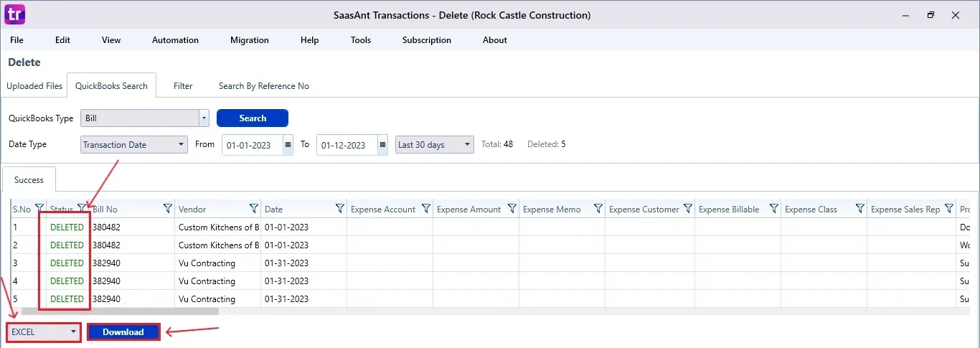Click the Download button
This screenshot has height=348, width=980.
click(x=123, y=332)
